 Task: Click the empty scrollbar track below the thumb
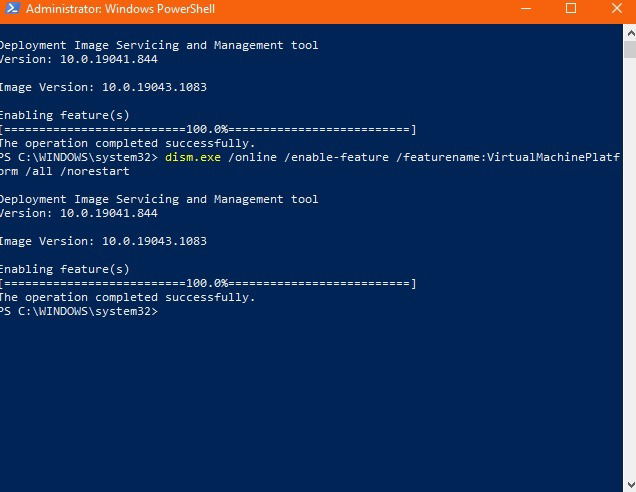630,268
